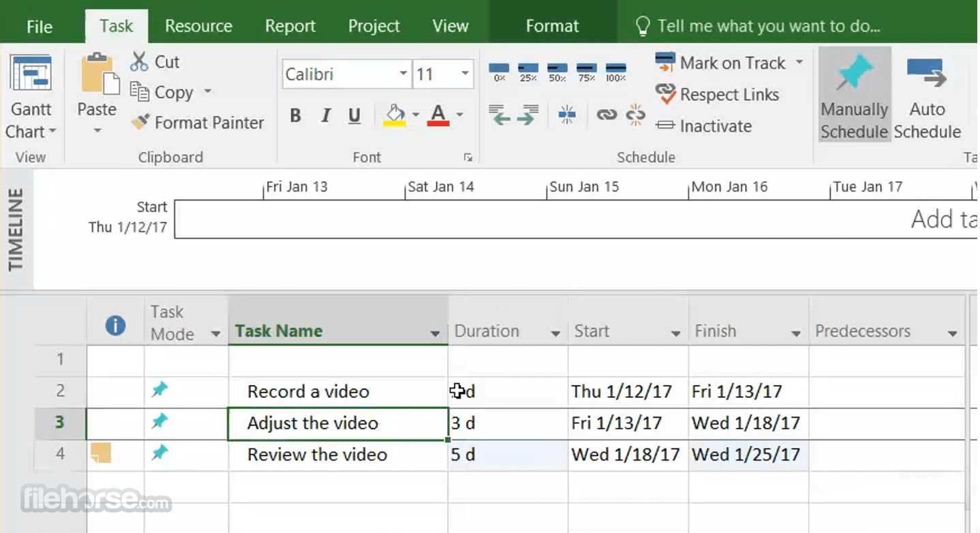The image size is (980, 533).
Task: Open Task Name column filter dropdown
Action: pos(435,334)
